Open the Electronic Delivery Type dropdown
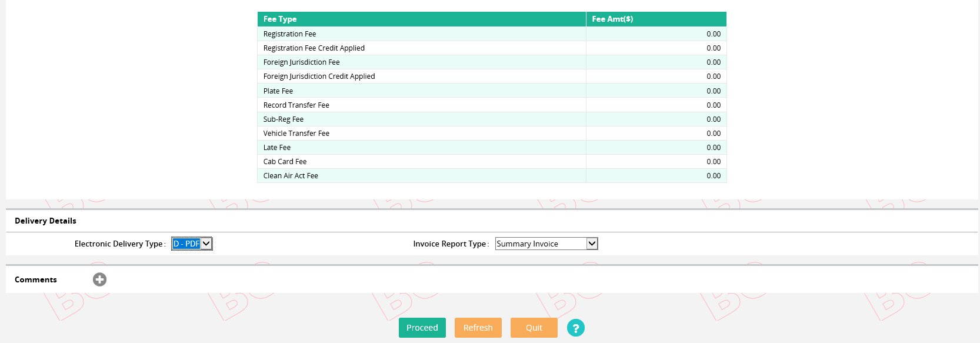The image size is (980, 343). [x=192, y=244]
